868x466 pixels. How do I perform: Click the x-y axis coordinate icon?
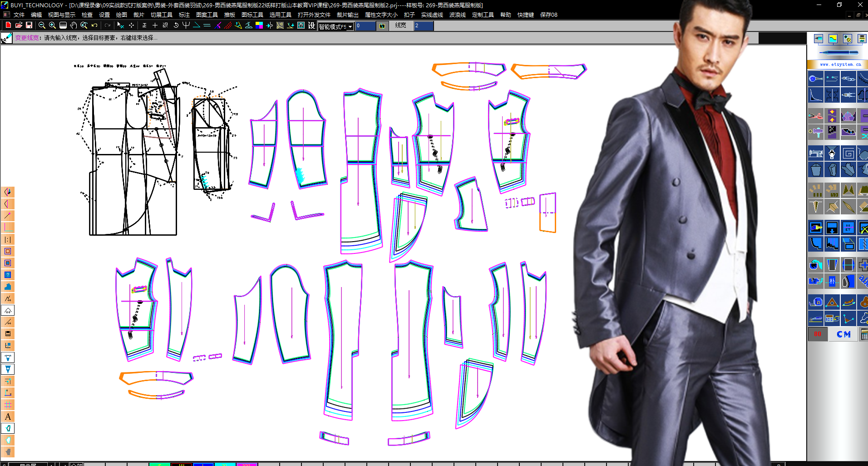point(8,393)
